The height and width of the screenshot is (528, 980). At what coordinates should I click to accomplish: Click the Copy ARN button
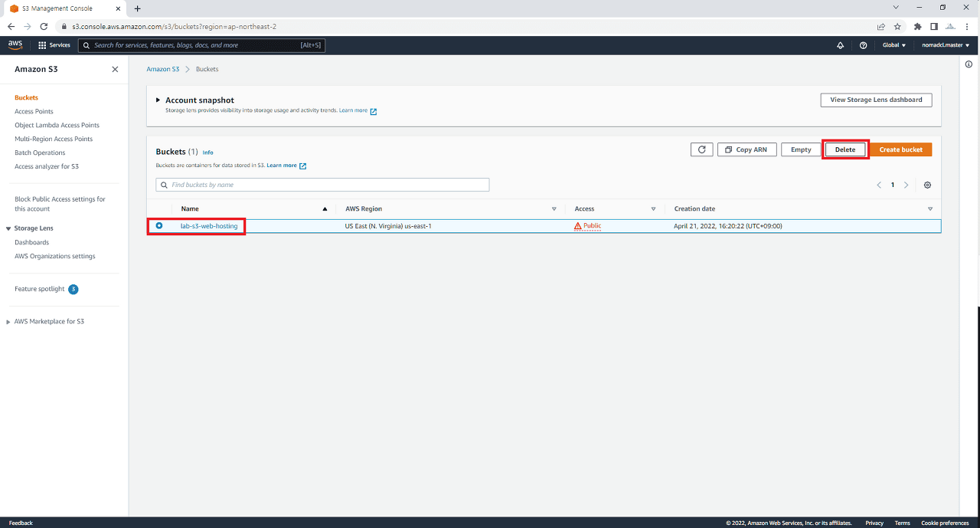coord(746,149)
